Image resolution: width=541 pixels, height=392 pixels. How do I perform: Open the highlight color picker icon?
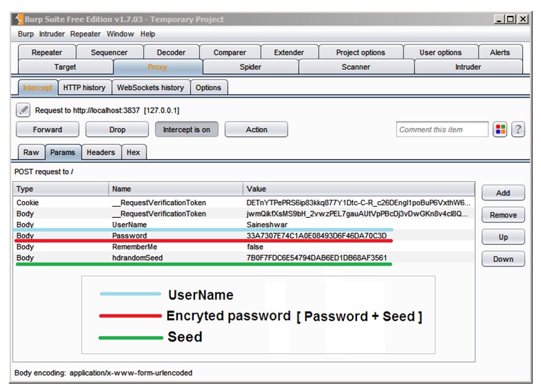500,130
